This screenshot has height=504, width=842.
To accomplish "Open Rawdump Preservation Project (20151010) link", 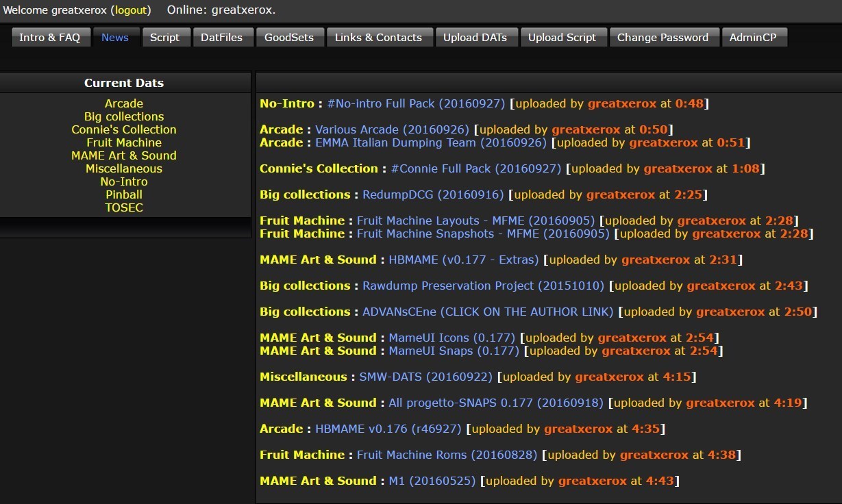I will 483,286.
